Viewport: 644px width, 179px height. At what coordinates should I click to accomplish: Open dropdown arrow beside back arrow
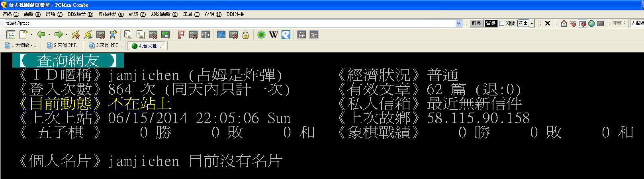[x=49, y=35]
